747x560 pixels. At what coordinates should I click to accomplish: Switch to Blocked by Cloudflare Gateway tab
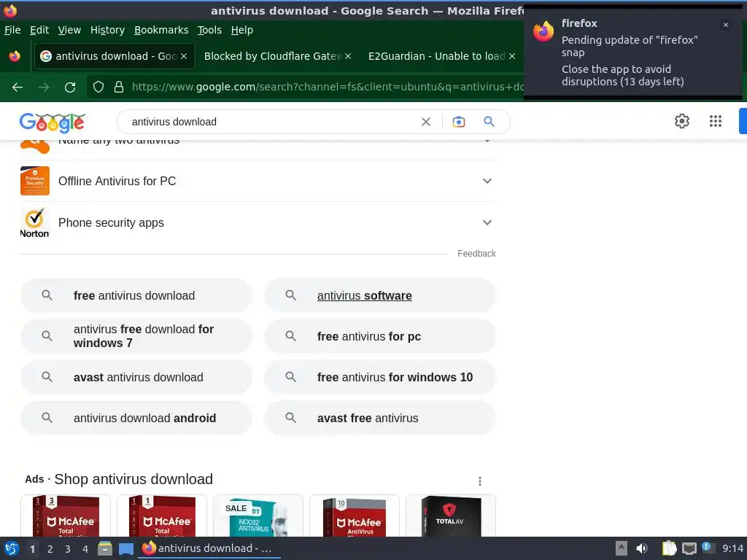277,56
